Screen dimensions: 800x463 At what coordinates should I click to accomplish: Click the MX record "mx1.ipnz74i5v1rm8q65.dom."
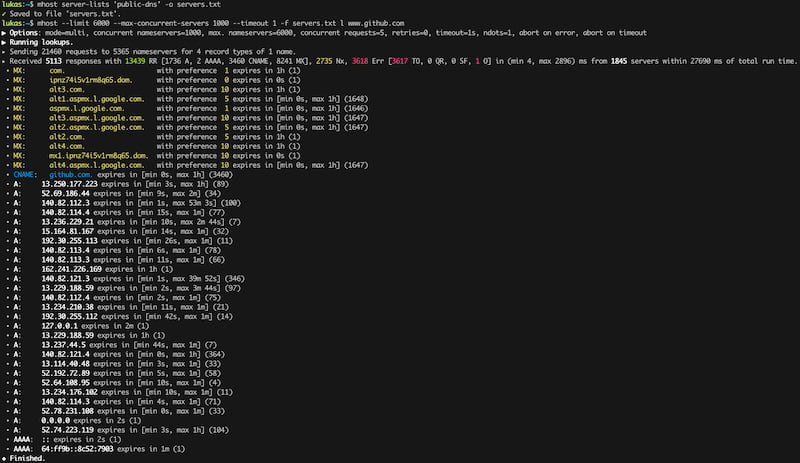tap(99, 156)
